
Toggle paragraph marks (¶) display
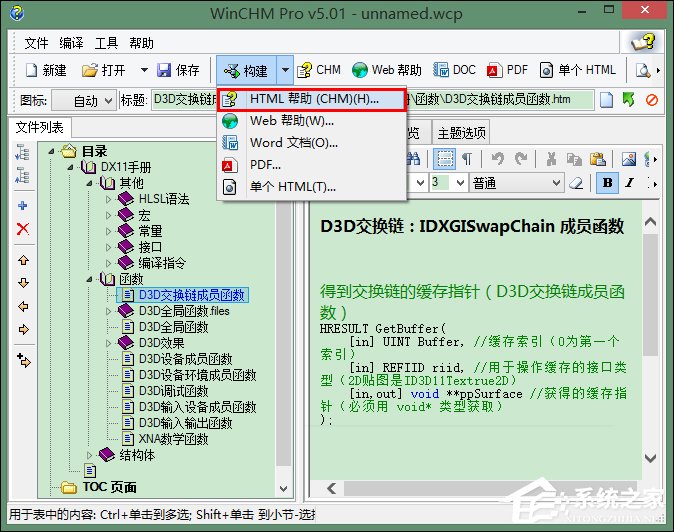click(467, 159)
